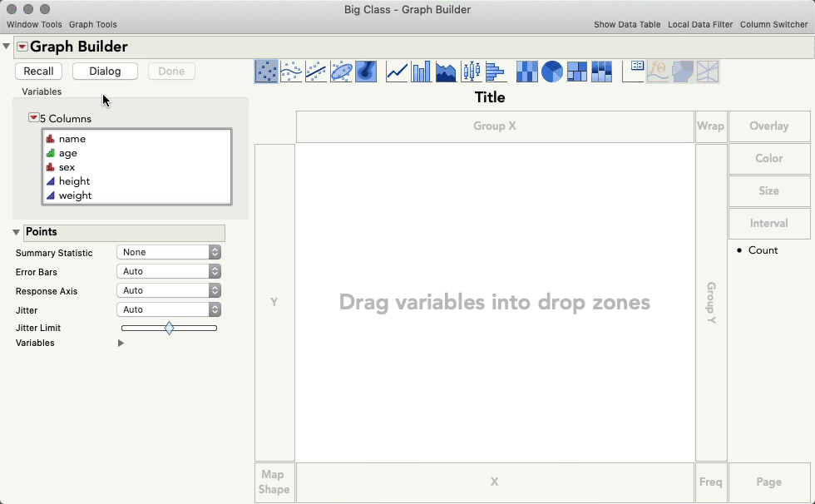815x504 pixels.
Task: Select the Line element icon
Action: coord(396,72)
